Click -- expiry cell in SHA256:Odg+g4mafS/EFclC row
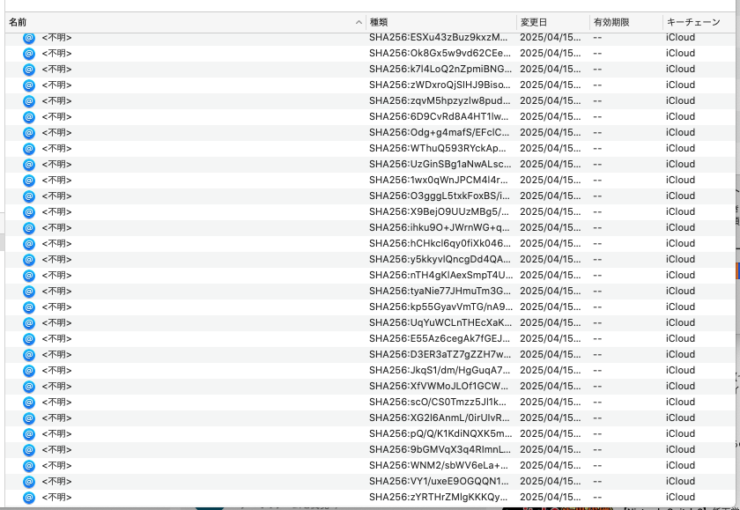Viewport: 740px width, 510px height. 597,133
